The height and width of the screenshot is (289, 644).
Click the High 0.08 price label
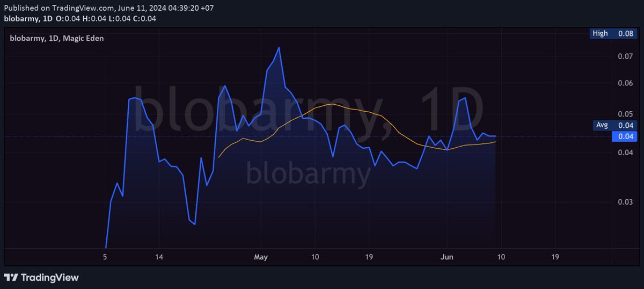(613, 33)
